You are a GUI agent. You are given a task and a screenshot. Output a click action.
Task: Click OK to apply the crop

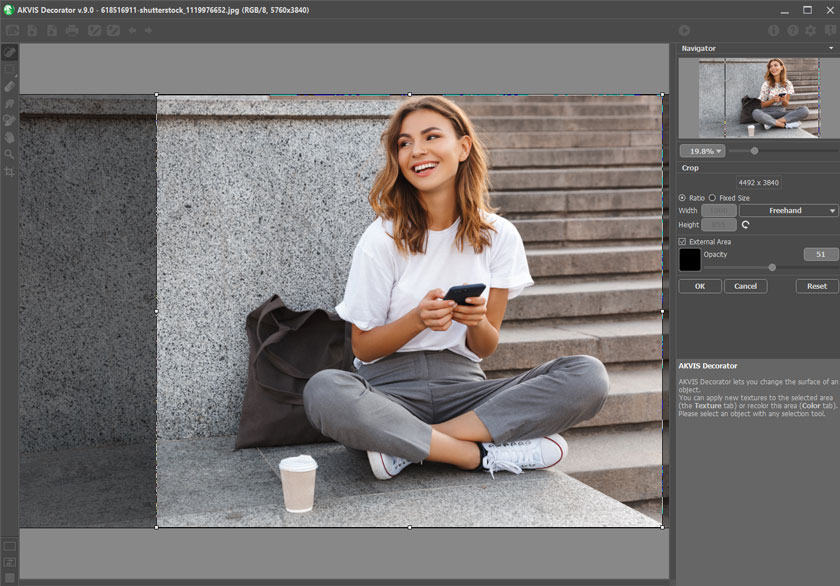(x=700, y=286)
